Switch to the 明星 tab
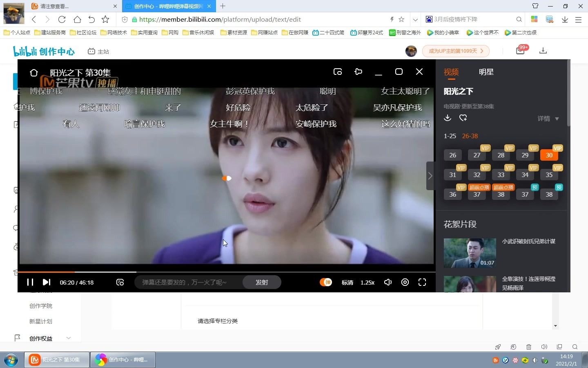This screenshot has width=588, height=368. (486, 72)
